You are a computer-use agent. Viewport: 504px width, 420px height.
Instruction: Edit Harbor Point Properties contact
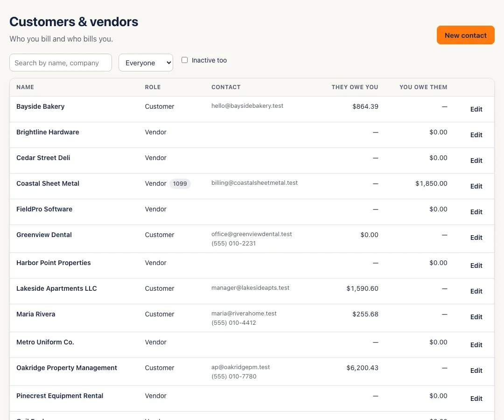click(x=476, y=266)
